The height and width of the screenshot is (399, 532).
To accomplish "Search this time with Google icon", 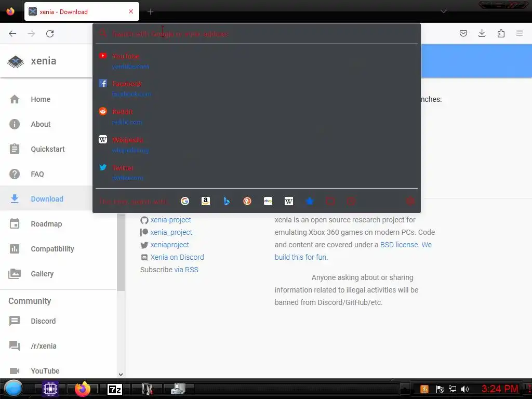I will 185,201.
